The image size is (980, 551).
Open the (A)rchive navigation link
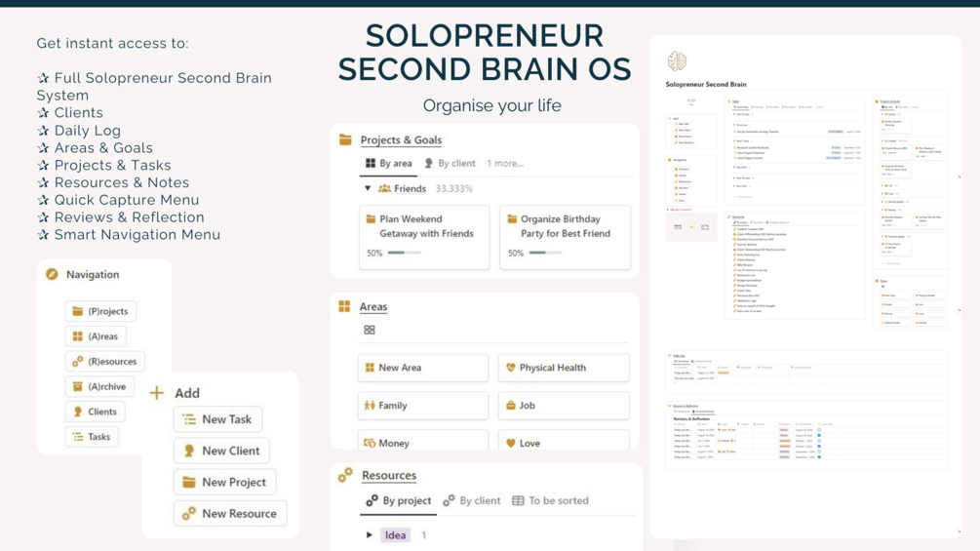[99, 386]
